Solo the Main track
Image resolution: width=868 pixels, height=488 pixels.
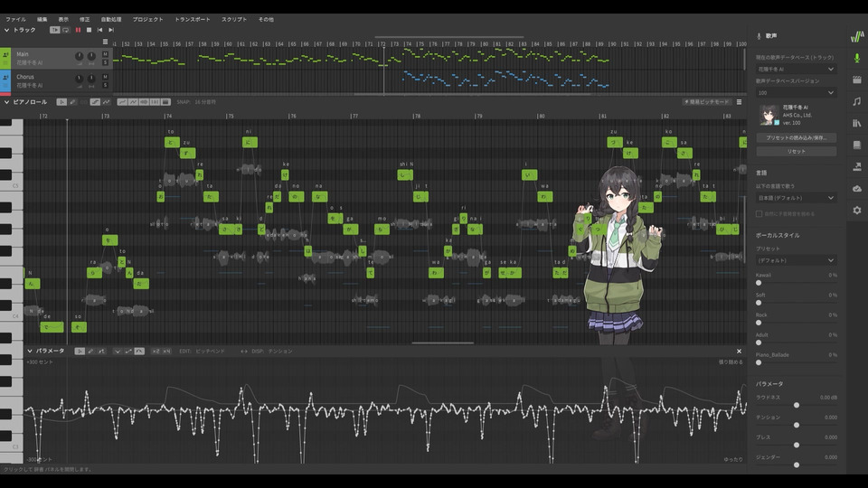click(x=105, y=62)
